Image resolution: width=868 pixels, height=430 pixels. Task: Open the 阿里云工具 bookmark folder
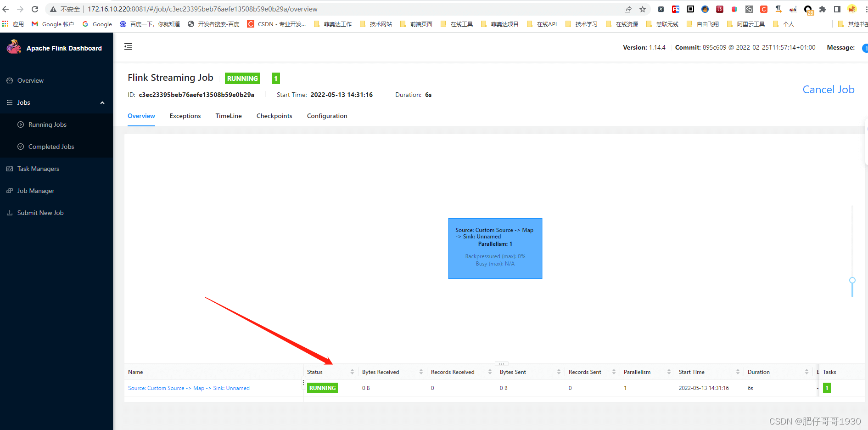[x=746, y=24]
